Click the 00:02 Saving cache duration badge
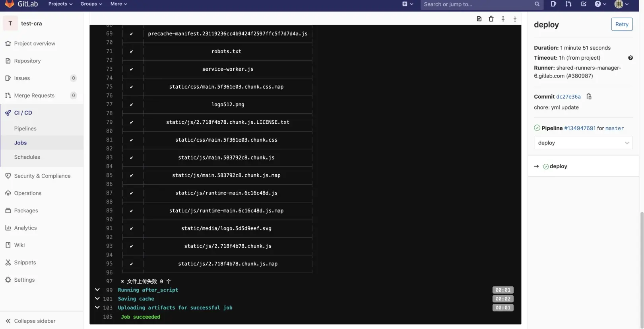644x329 pixels. click(503, 299)
